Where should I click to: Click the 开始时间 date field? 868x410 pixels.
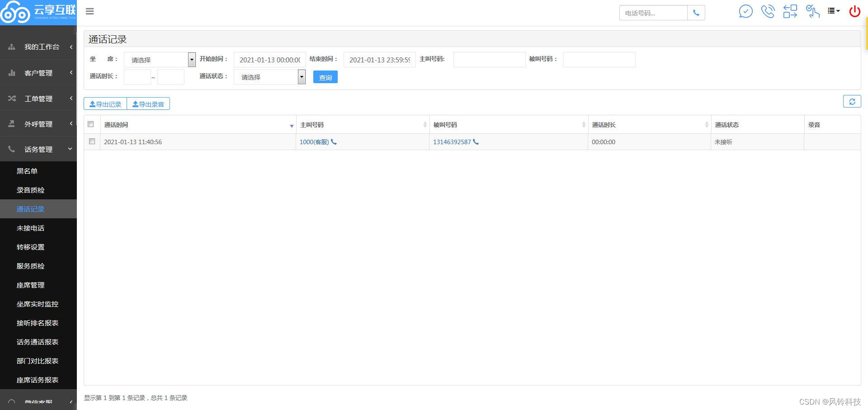pos(270,60)
